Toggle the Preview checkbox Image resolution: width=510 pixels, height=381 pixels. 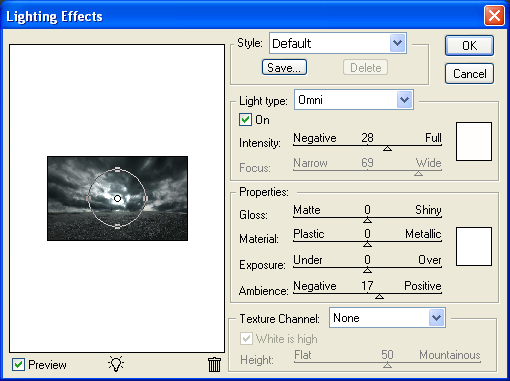[x=18, y=365]
